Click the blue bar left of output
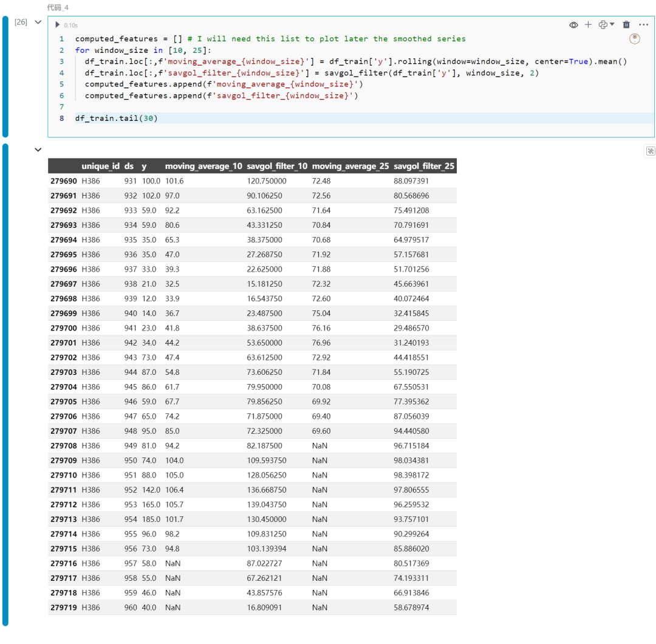Screen dimensions: 656x644 [5, 384]
